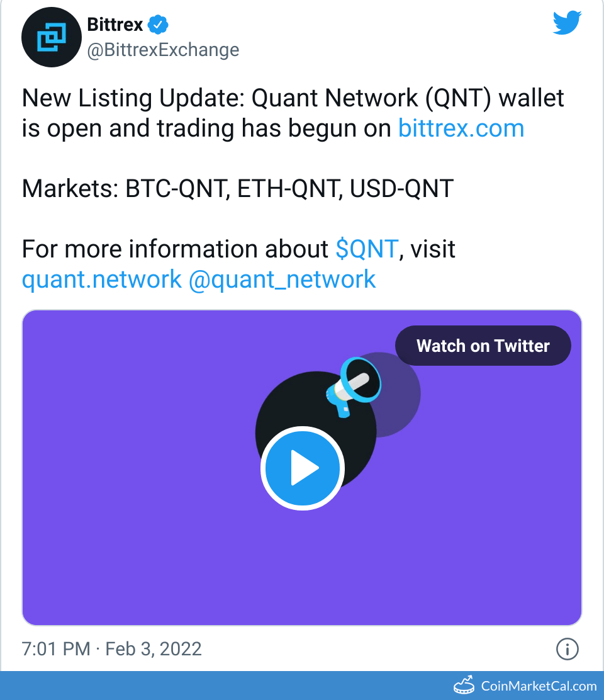Screen dimensions: 604x700
Task: Click the megaphone announcement icon
Action: tap(352, 385)
